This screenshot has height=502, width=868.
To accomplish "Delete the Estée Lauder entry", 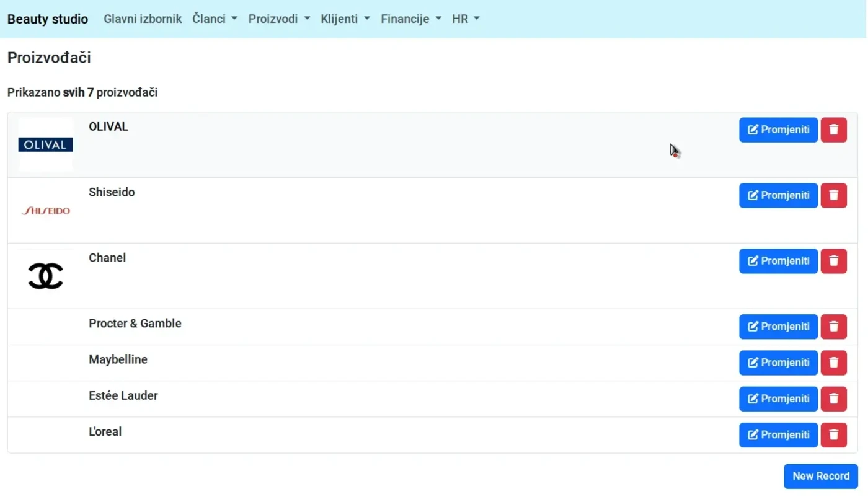I will 833,399.
